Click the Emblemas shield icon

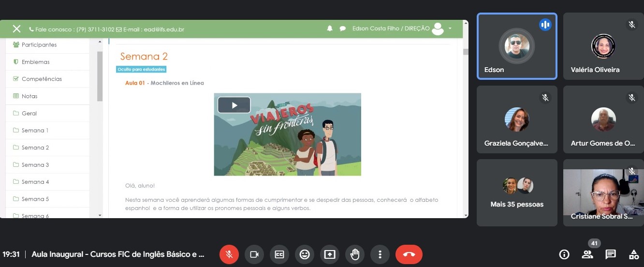click(x=16, y=62)
